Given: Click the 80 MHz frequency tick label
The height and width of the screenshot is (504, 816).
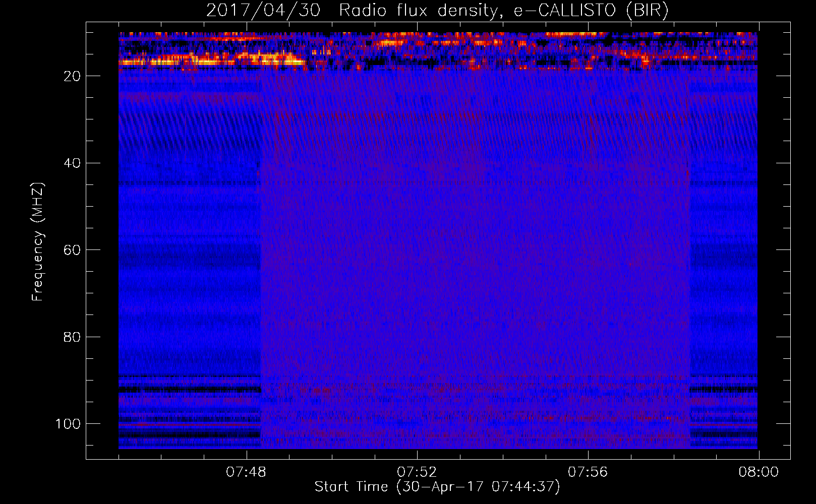Looking at the screenshot, I should (72, 337).
